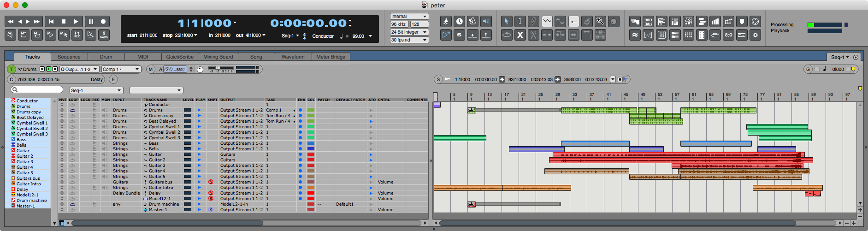This screenshot has height=231, width=868.
Task: Rewind to start of sequence
Action: coord(51,21)
